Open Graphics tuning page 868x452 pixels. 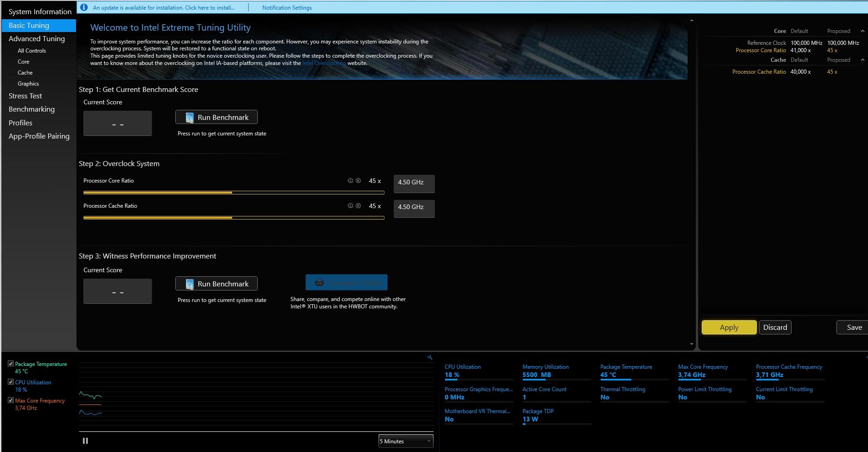coord(28,84)
